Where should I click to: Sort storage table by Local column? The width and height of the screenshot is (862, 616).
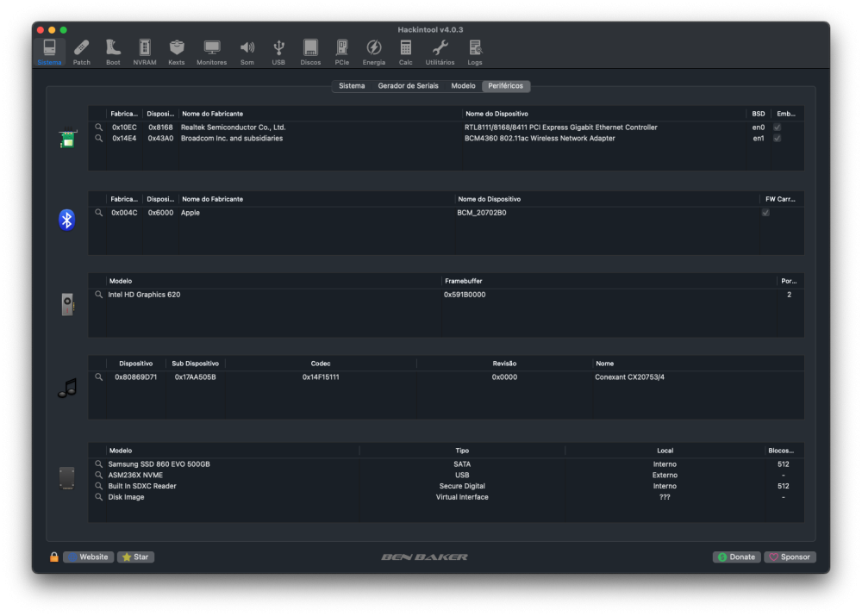click(665, 450)
